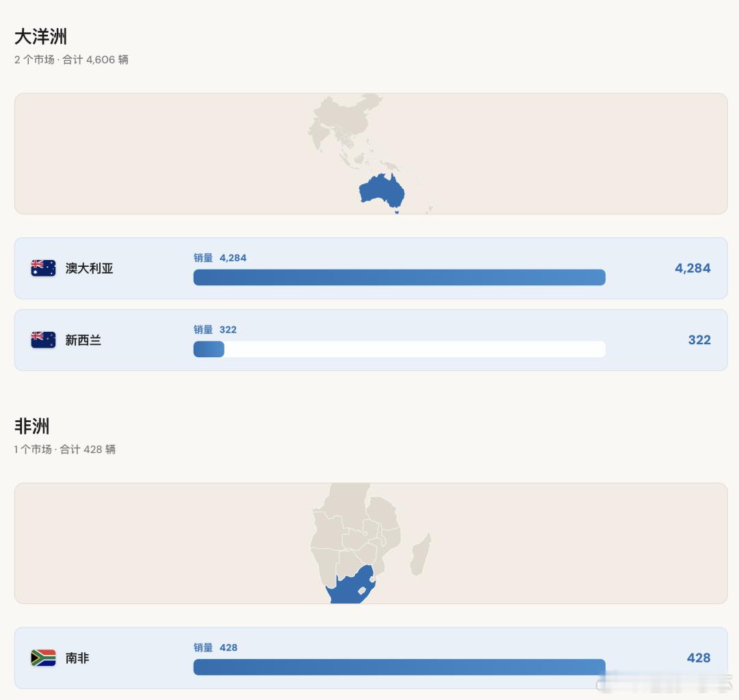The width and height of the screenshot is (739, 700).
Task: Click the 南非 sales progress bar
Action: [399, 666]
